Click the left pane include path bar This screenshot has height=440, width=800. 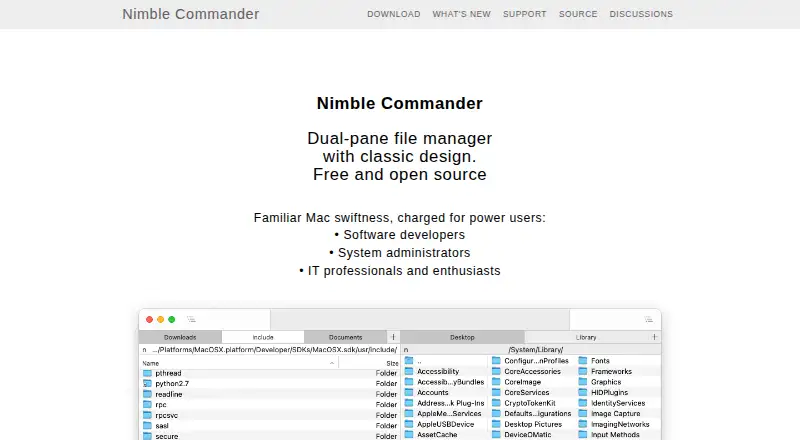pyautogui.click(x=270, y=350)
